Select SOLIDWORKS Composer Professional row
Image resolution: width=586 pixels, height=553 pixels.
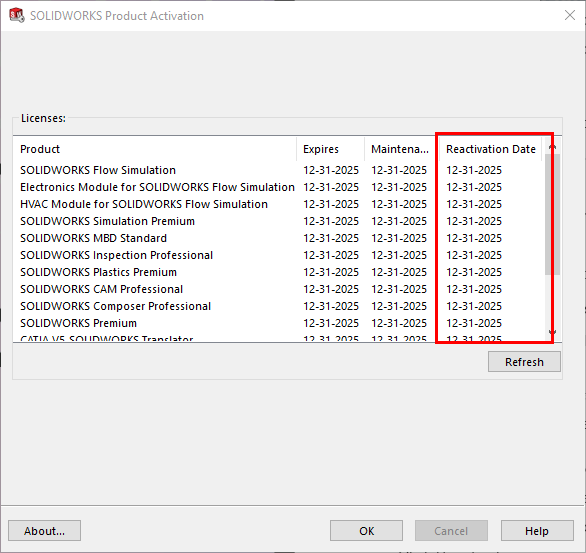click(x=279, y=306)
